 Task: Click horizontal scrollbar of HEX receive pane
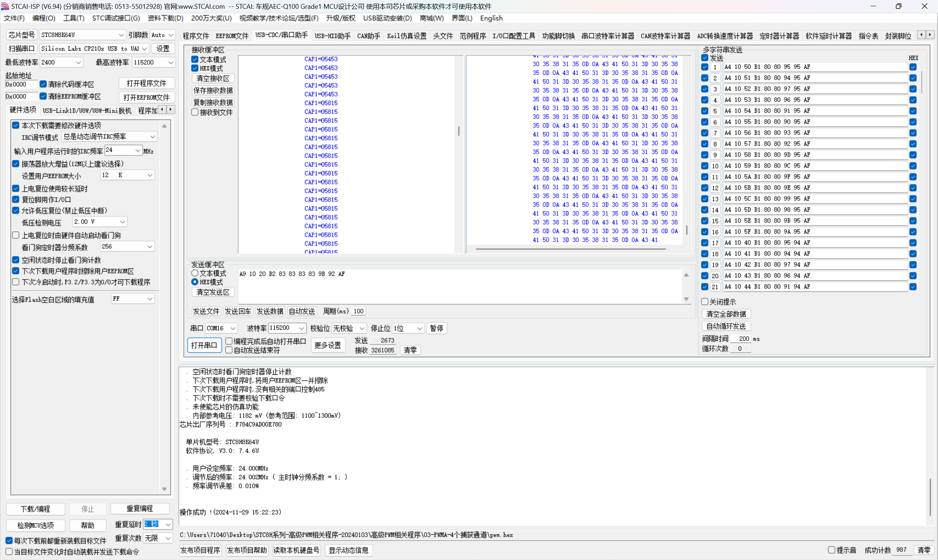click(x=571, y=249)
